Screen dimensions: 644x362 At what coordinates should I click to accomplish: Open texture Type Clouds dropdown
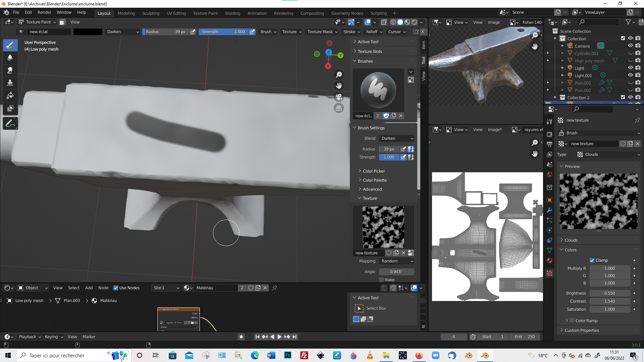pos(608,155)
